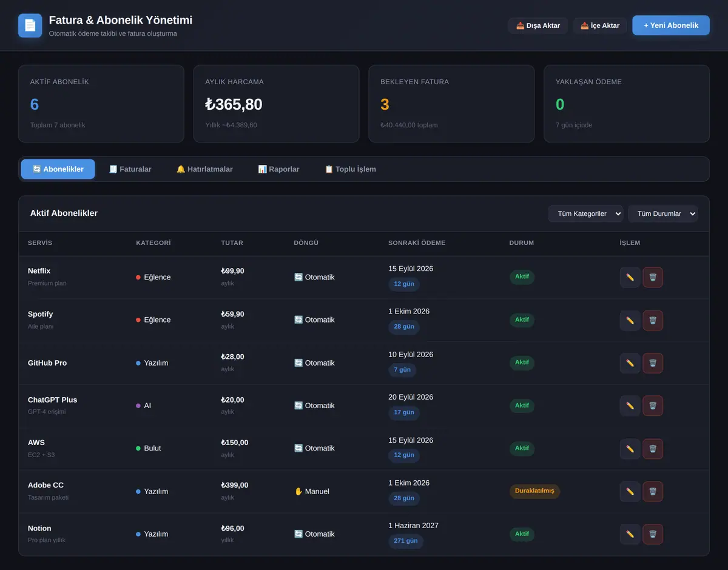Select the Aktif Abonelik stat card
The image size is (728, 570).
coord(101,104)
